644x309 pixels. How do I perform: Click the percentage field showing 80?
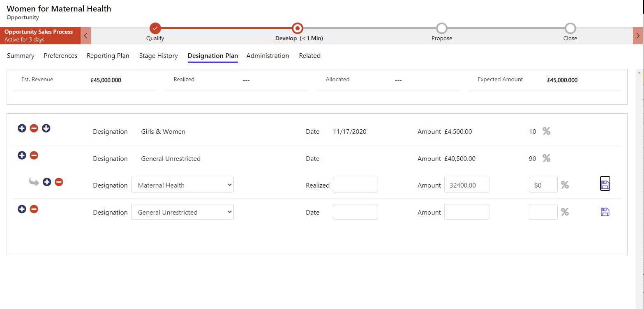click(543, 185)
